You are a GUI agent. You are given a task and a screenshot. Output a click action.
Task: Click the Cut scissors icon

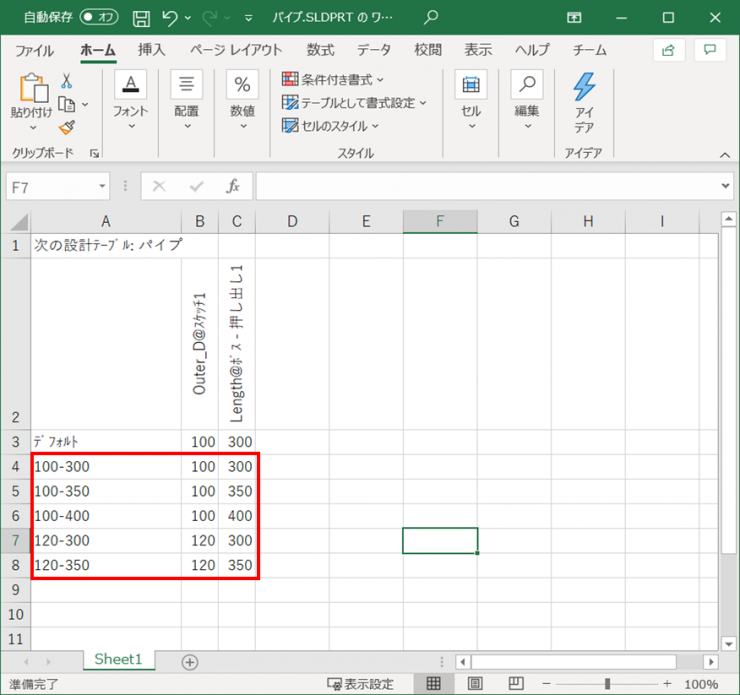[67, 81]
